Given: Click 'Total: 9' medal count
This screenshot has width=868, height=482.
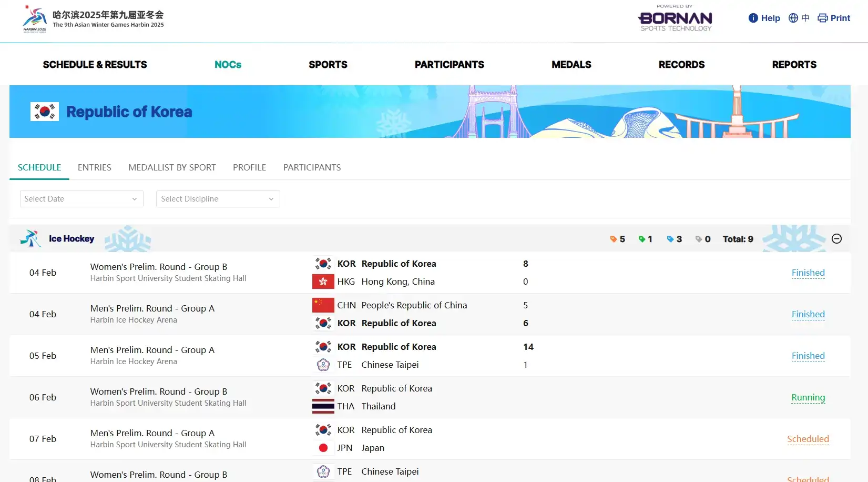Looking at the screenshot, I should coord(738,239).
